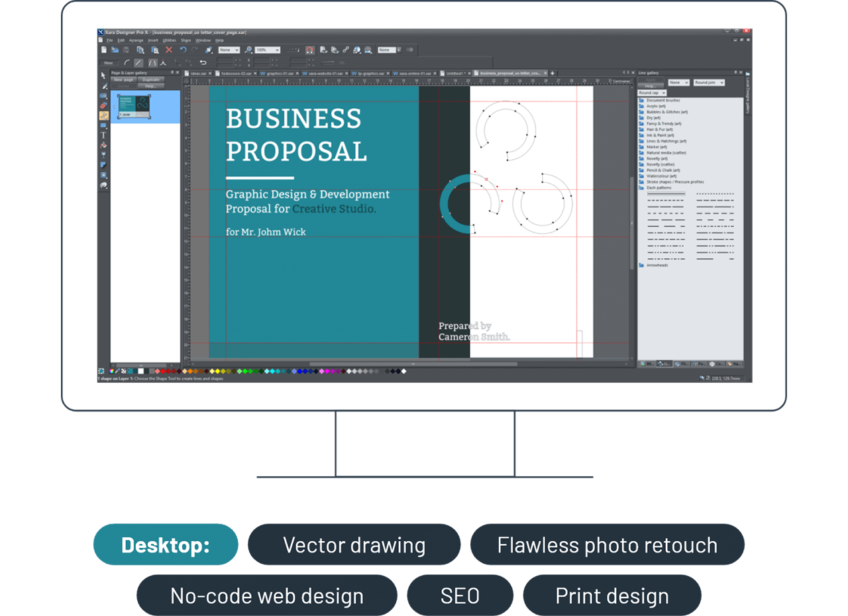Expand the Round join dropdown
This screenshot has width=848, height=616.
pos(709,82)
